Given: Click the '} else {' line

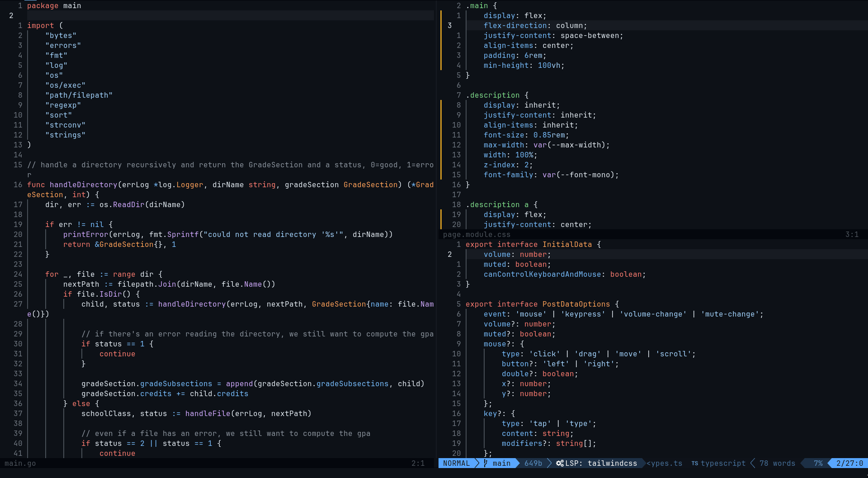Looking at the screenshot, I should (x=81, y=403).
